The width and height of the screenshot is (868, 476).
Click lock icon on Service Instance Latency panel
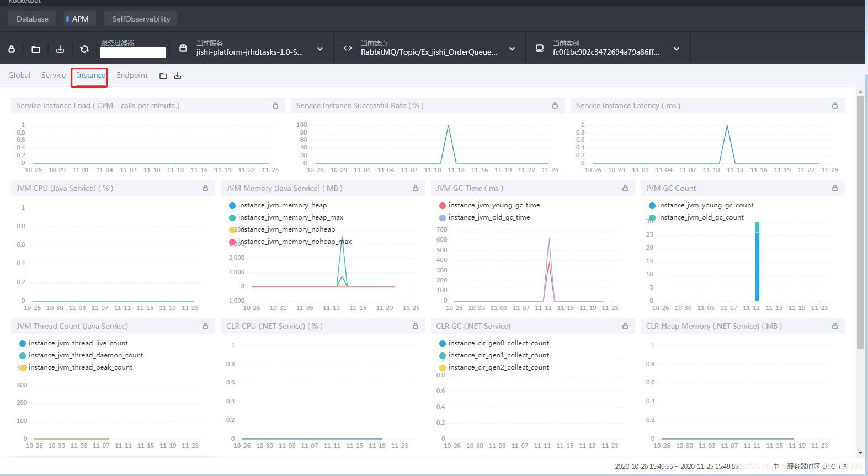click(835, 105)
